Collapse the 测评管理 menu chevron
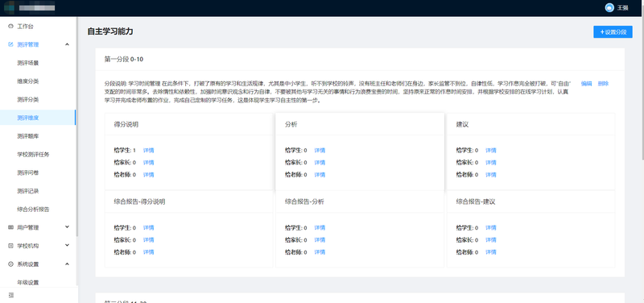 [68, 44]
